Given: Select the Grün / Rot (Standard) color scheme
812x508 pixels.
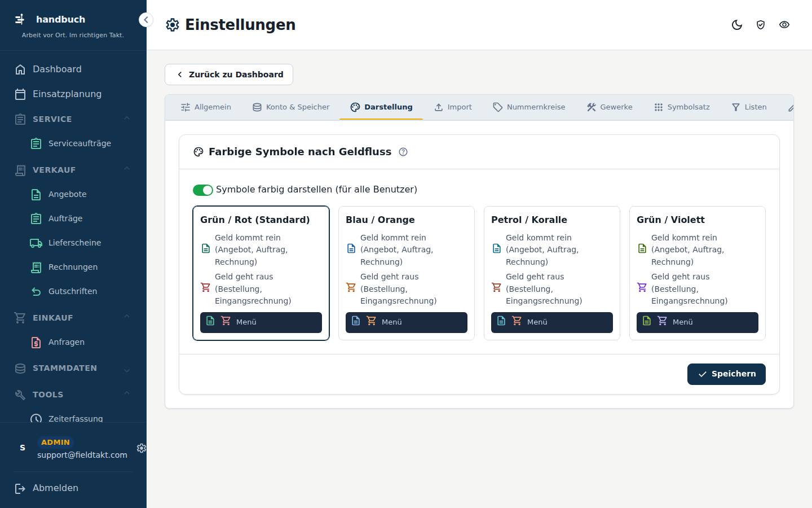Looking at the screenshot, I should pos(261,273).
